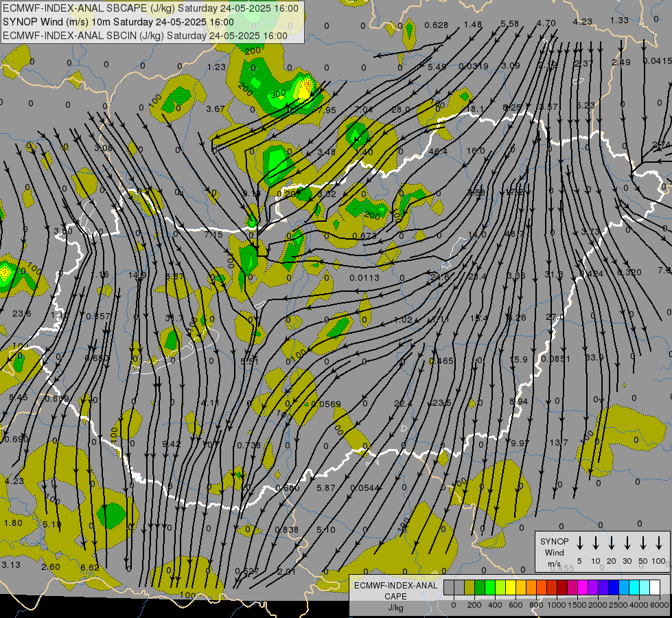Select the bright magenta CAPE legend swatch
Screen dimensions: 672x618
[583, 588]
